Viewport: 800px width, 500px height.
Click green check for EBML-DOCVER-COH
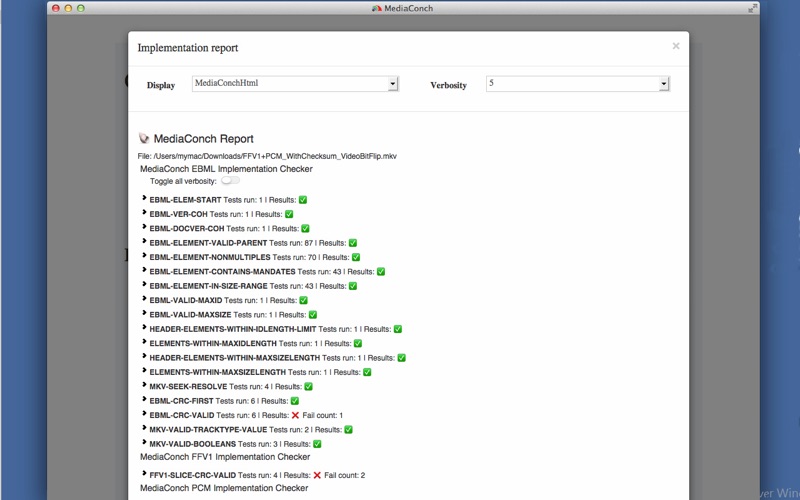pyautogui.click(x=305, y=229)
